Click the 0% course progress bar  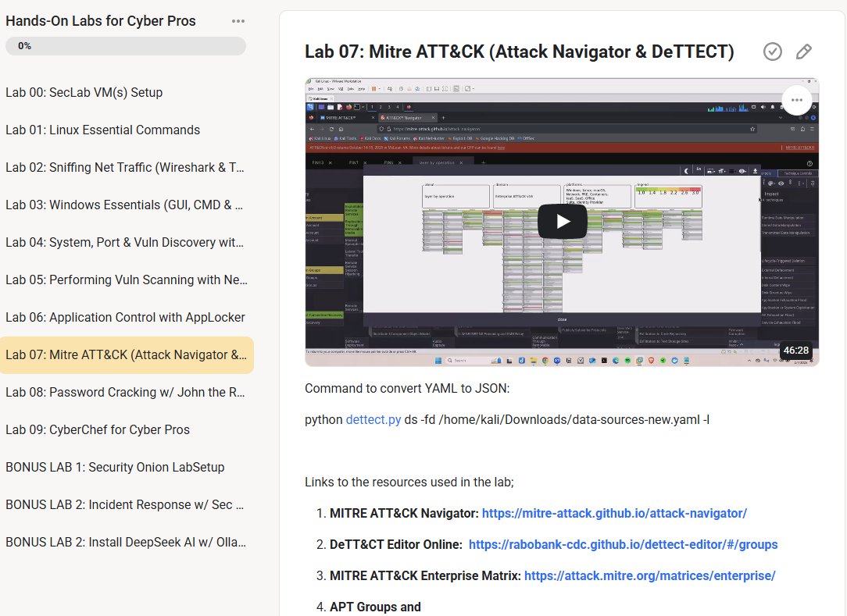[126, 46]
